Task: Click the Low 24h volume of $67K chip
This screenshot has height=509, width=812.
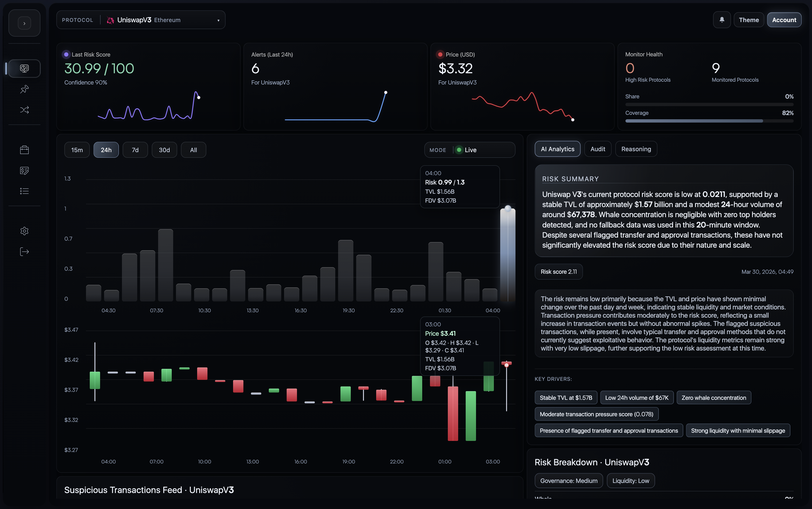Action: [x=636, y=397]
